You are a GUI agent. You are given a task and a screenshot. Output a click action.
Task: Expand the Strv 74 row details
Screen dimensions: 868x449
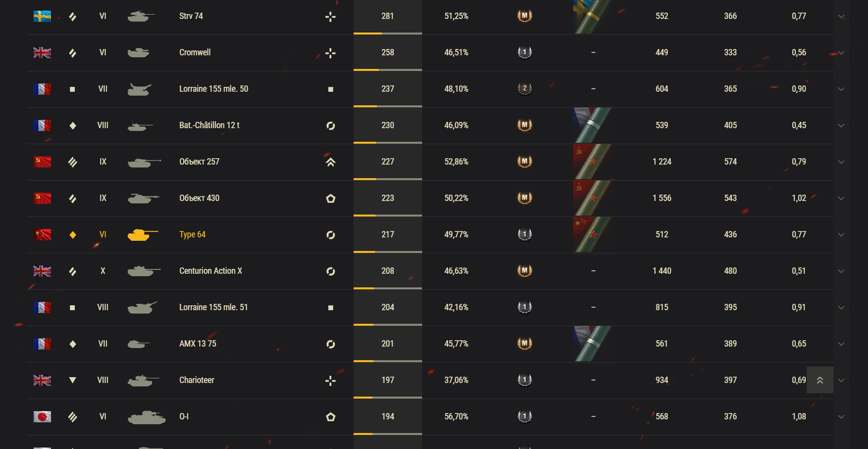tap(841, 17)
